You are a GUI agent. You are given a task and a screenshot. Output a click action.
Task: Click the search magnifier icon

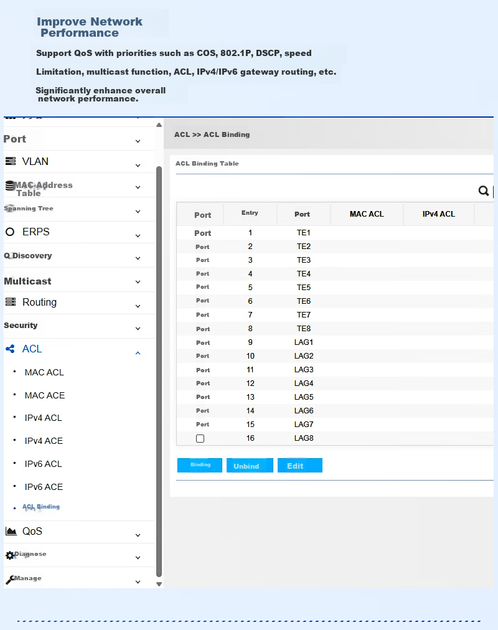point(484,191)
